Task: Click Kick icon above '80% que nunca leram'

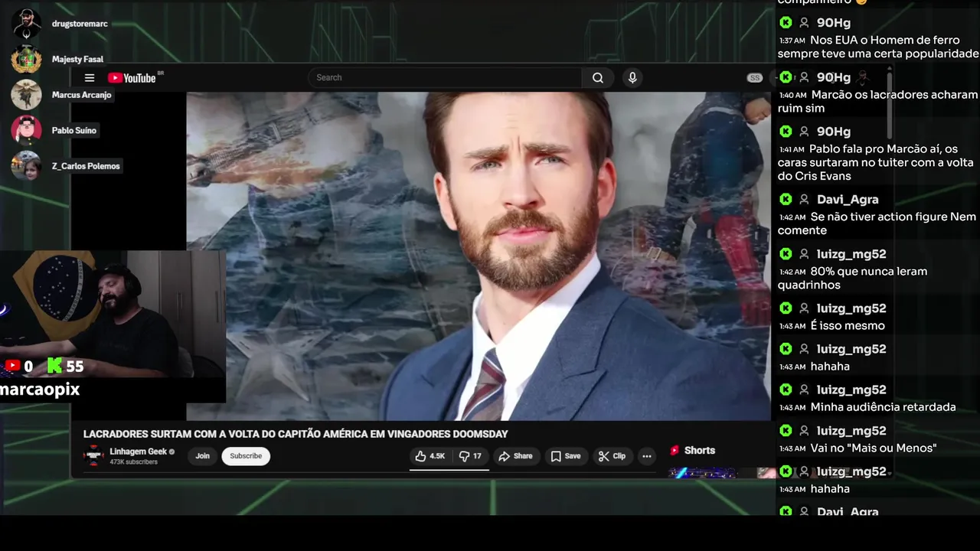Action: tap(786, 253)
